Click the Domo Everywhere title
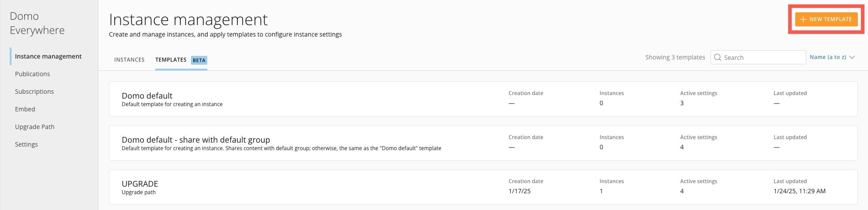 37,23
